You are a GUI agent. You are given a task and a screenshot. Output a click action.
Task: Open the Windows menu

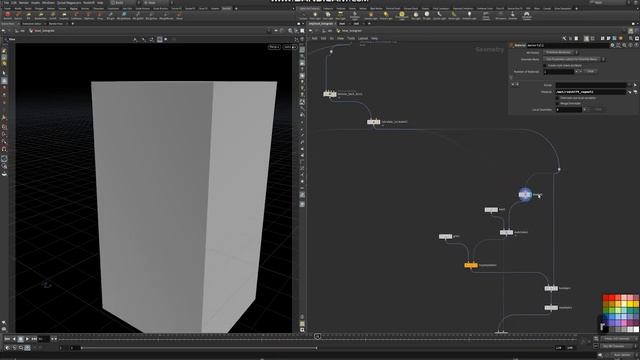[48, 2]
